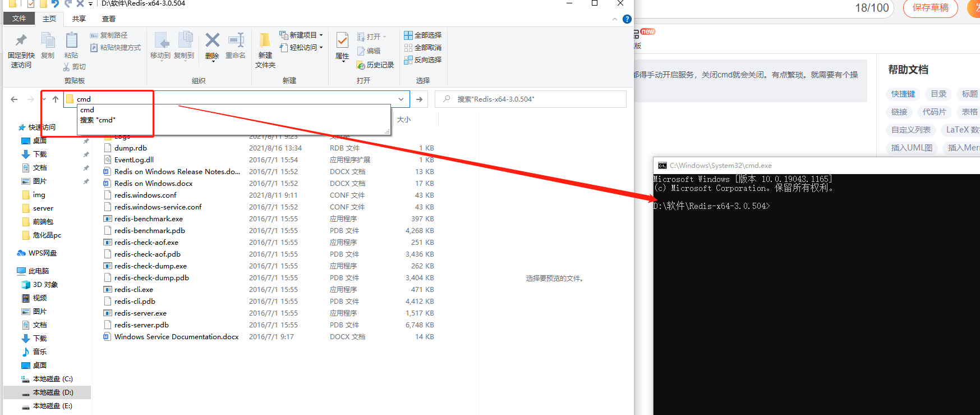Switch to the Share ribbon tab
980x415 pixels.
[x=79, y=19]
